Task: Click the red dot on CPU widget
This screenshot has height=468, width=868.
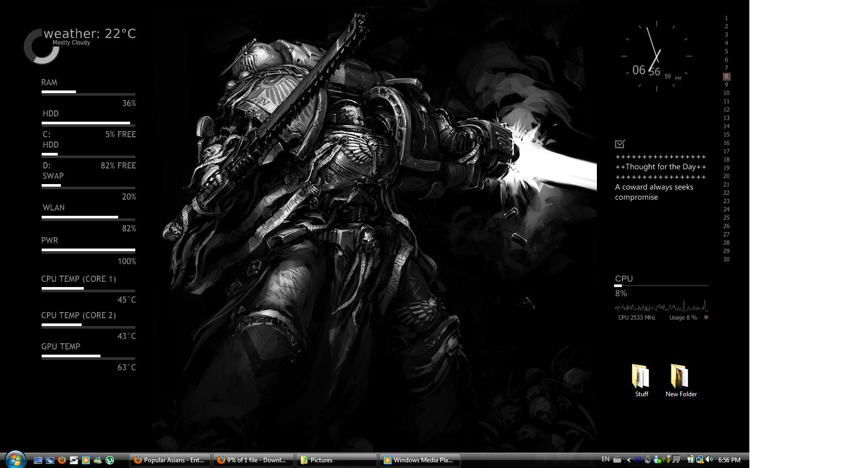Action: (x=706, y=317)
